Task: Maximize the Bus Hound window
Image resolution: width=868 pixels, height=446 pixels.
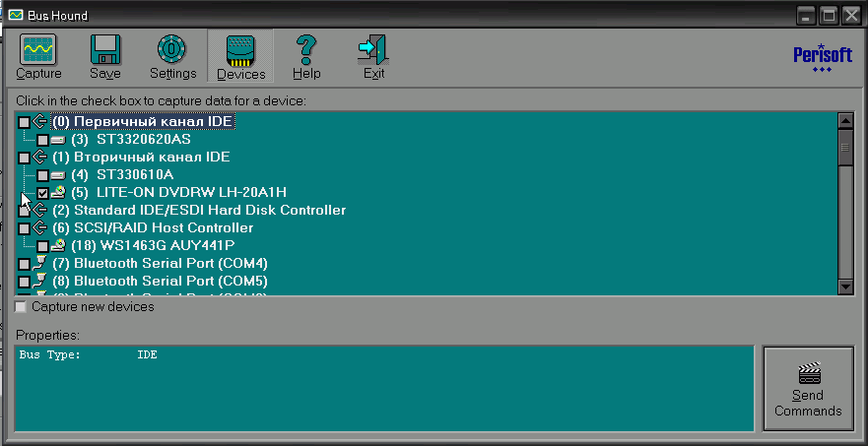Action: [x=829, y=16]
